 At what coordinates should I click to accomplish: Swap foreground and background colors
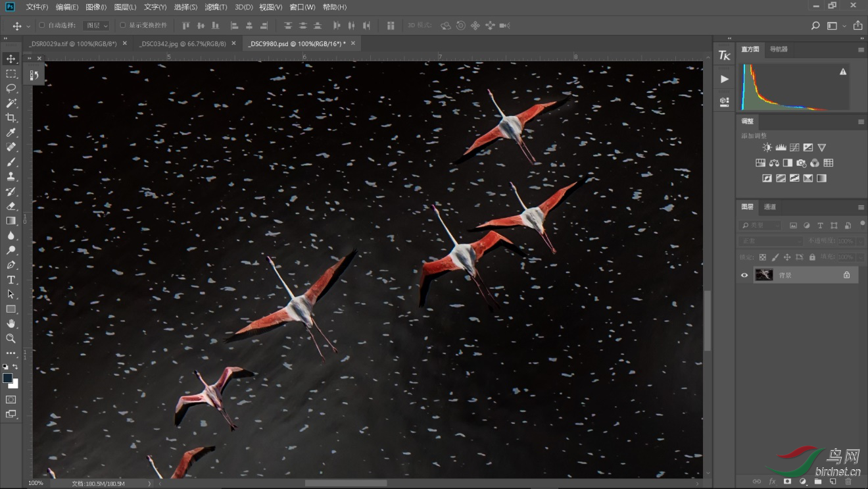click(x=15, y=367)
